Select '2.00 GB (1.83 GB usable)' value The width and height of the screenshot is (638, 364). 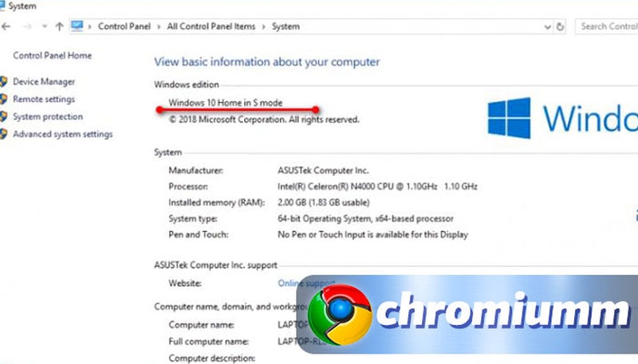[324, 202]
